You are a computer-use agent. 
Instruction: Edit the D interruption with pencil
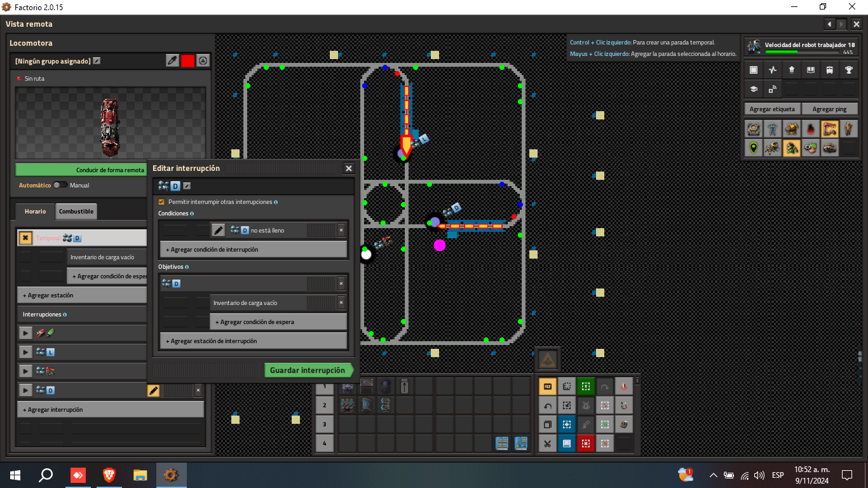(x=153, y=391)
